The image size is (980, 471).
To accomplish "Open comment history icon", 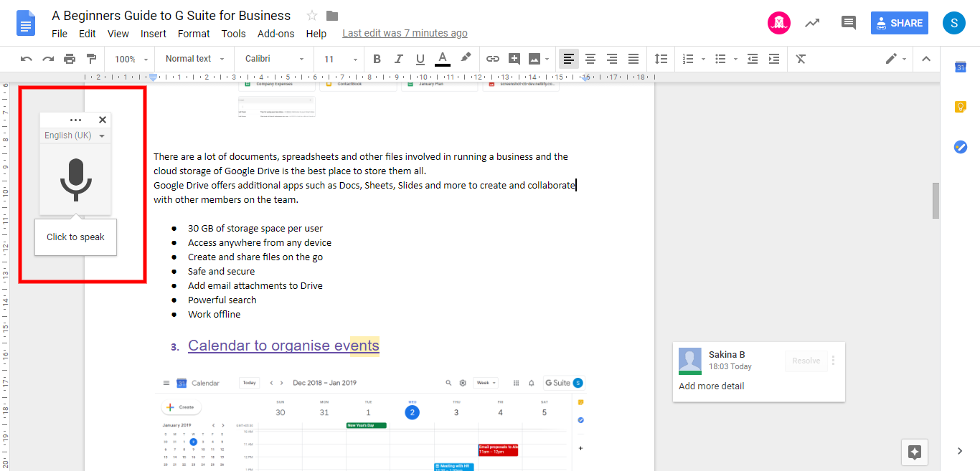I will [849, 23].
